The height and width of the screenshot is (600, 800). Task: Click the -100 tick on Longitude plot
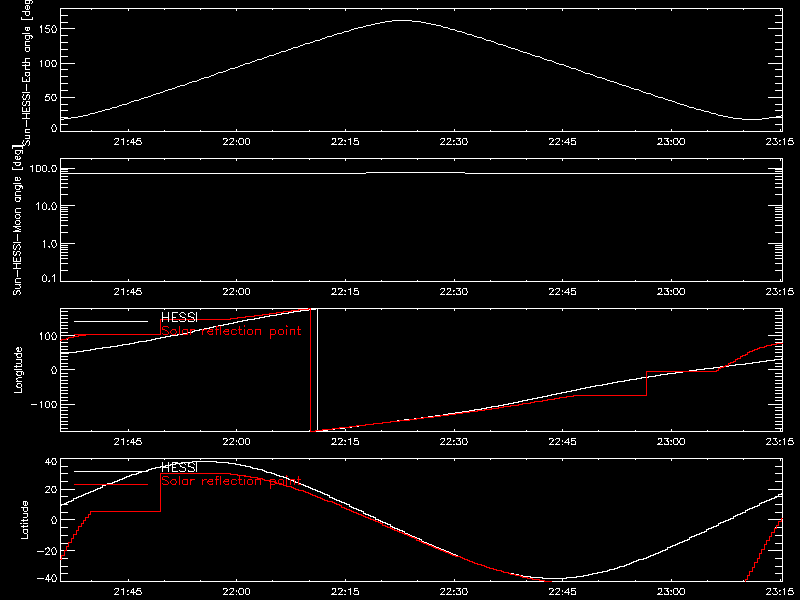point(43,404)
